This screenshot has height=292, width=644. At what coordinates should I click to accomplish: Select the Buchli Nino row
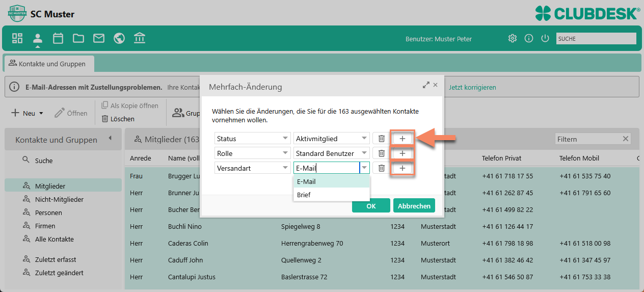[x=382, y=226]
